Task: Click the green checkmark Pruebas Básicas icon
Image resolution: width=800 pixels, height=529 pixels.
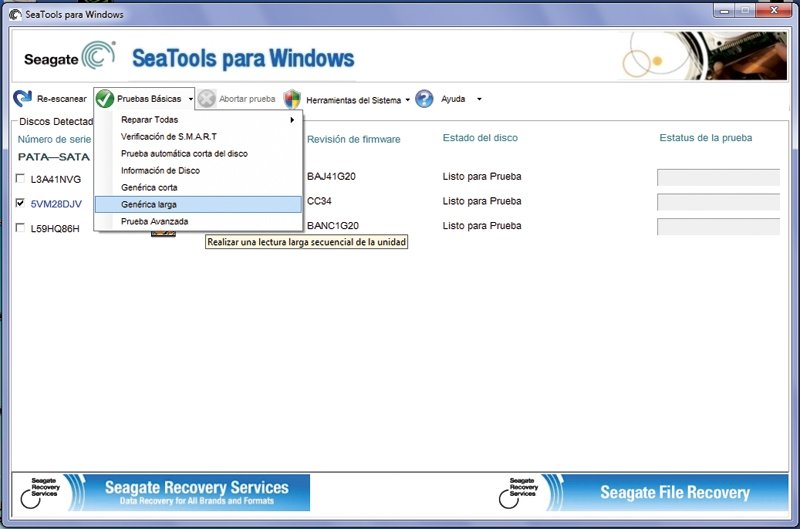Action: click(105, 98)
